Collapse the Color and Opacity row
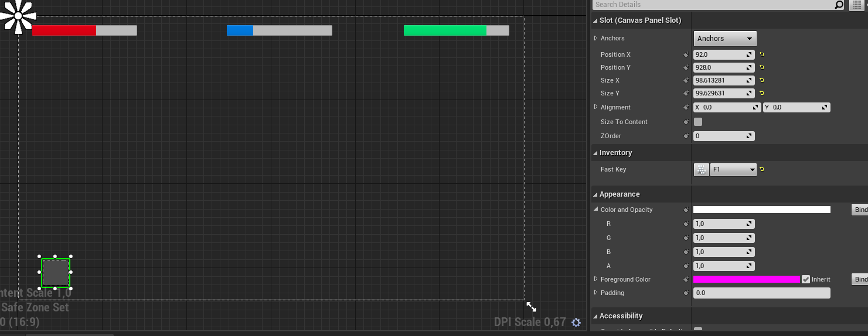Image resolution: width=868 pixels, height=336 pixels. (x=596, y=210)
